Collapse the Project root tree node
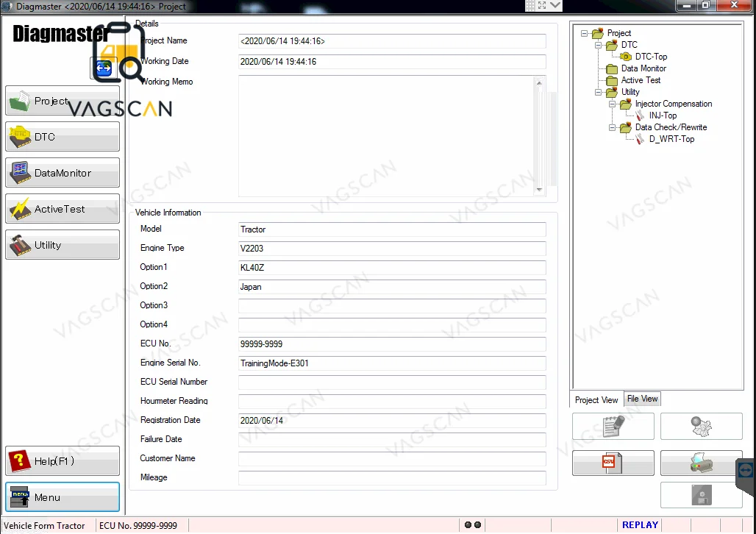The width and height of the screenshot is (756, 534). (x=585, y=33)
